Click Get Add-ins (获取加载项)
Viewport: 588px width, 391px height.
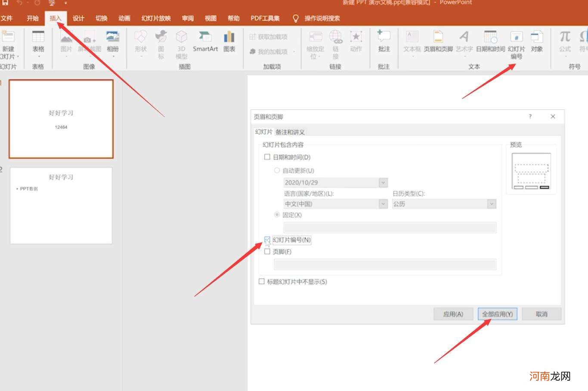click(268, 37)
